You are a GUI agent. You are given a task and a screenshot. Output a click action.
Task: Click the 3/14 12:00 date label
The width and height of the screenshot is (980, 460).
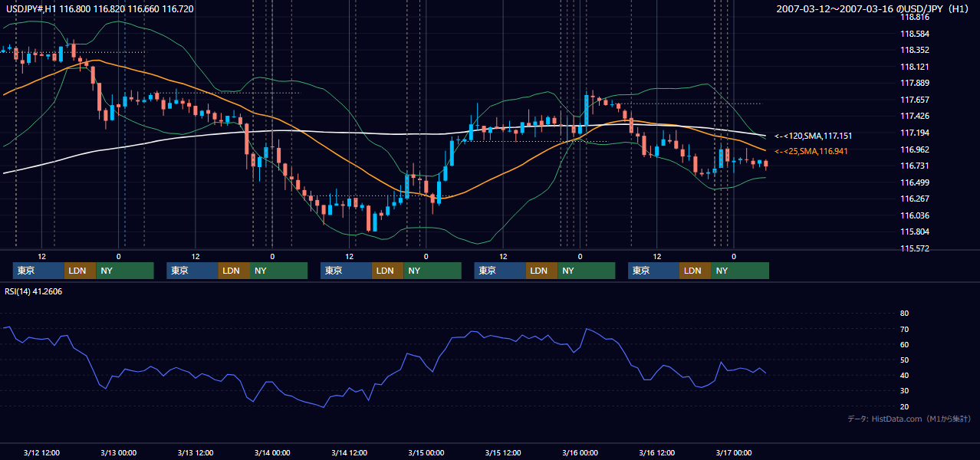[x=349, y=453]
